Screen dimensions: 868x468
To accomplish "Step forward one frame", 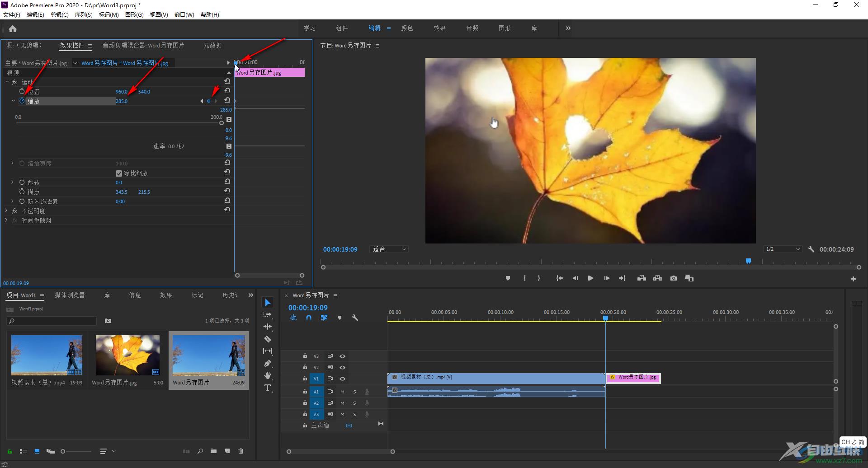I will [x=607, y=278].
